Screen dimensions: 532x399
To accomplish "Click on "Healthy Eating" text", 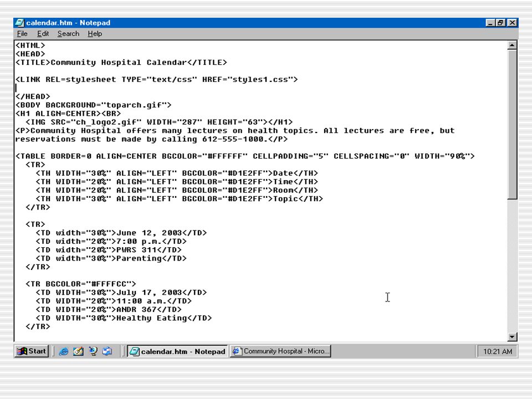I will click(152, 318).
